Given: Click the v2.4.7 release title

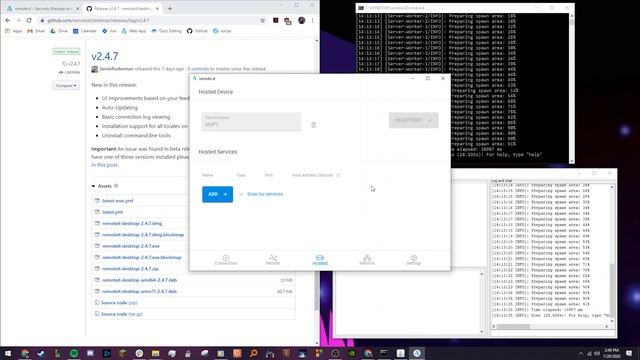Looking at the screenshot, I should point(105,56).
